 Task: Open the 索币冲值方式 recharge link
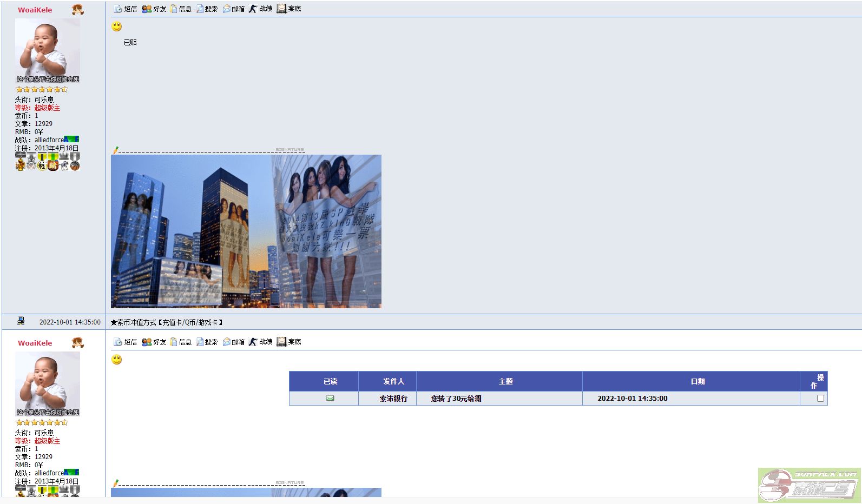[x=167, y=322]
